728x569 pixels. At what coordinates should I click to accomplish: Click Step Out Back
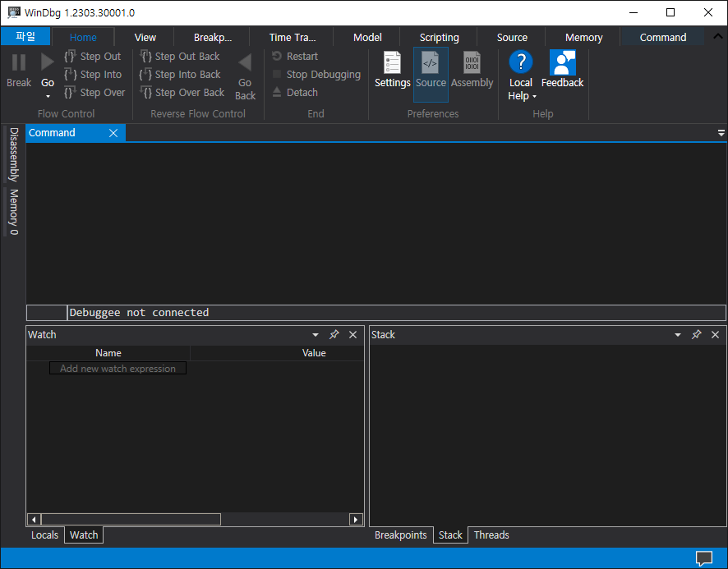pos(179,56)
